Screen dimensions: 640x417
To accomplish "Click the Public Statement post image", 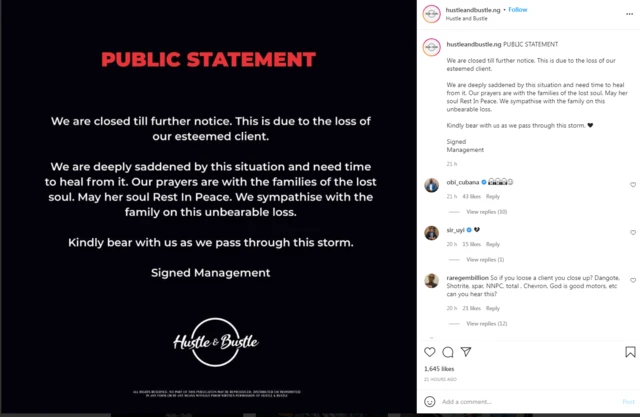I will coord(209,208).
